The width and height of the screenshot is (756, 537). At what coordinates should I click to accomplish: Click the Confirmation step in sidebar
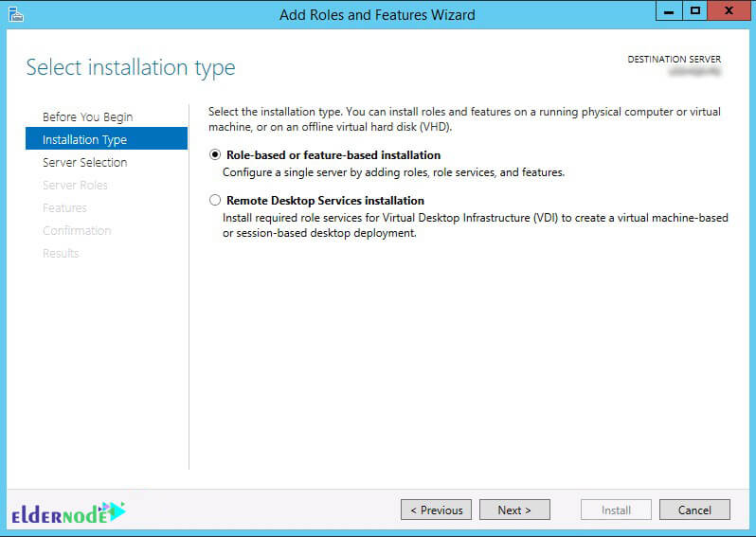point(77,230)
